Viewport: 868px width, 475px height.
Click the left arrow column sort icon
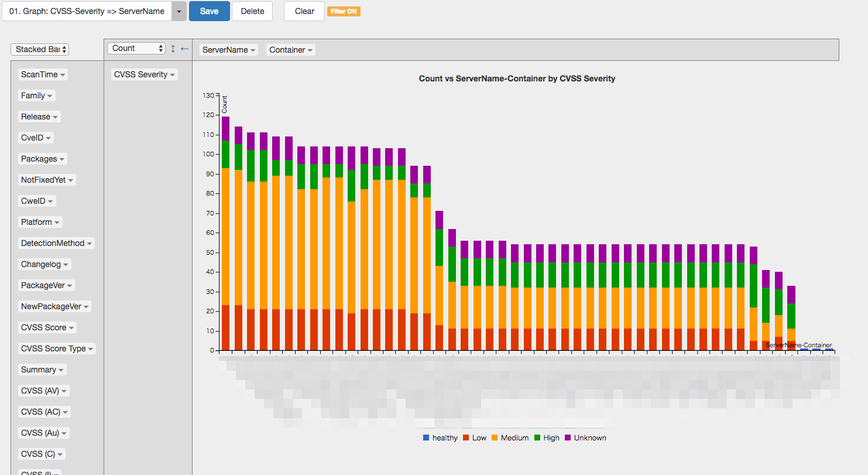coord(184,49)
